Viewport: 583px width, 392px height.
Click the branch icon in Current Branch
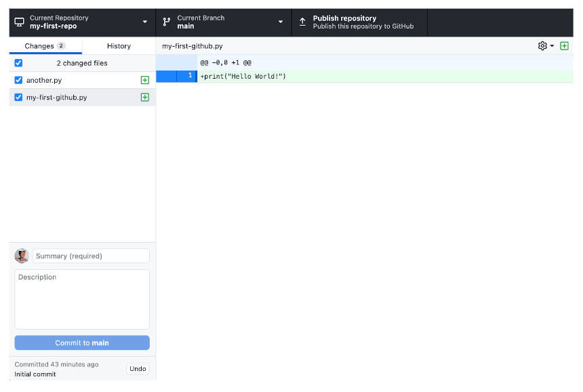click(x=167, y=22)
